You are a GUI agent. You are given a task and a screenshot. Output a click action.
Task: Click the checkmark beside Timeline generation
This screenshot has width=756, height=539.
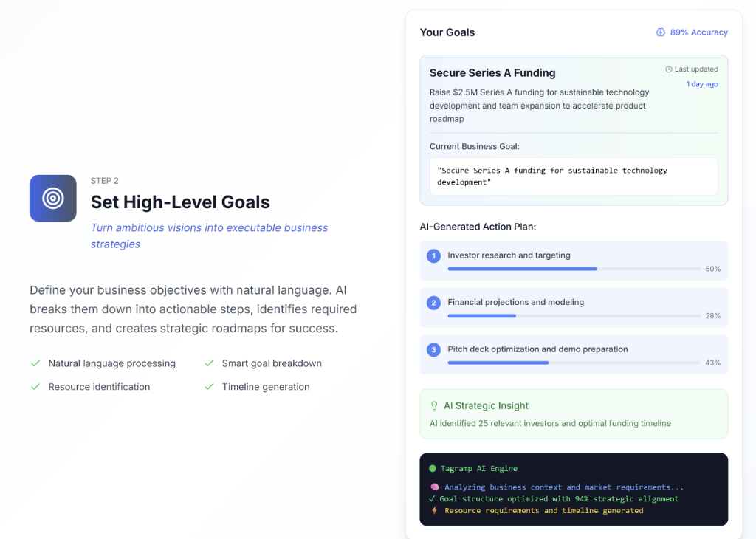[209, 387]
